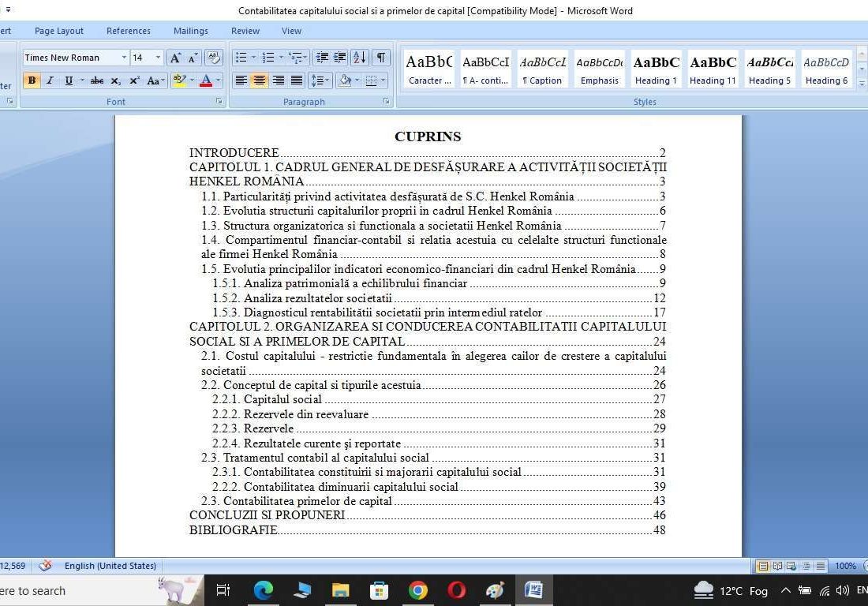Apply the Heading 5 style
Screen dimensions: 868x606
click(769, 69)
